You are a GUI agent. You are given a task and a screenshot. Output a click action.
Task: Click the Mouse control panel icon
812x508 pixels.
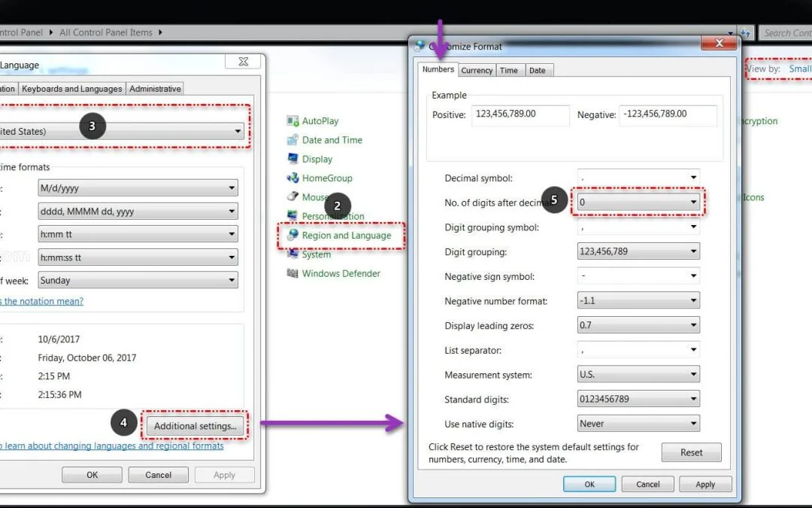tap(293, 197)
